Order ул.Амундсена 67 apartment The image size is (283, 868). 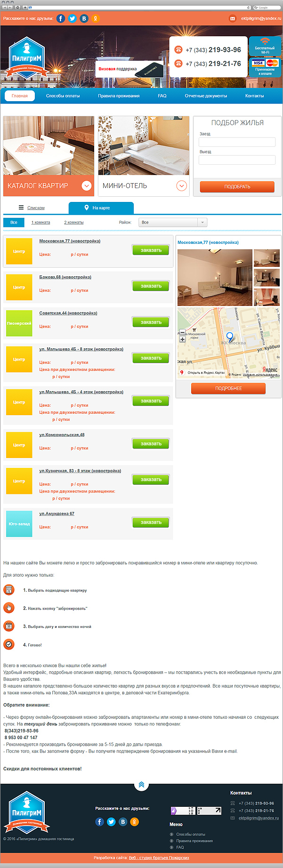pyautogui.click(x=151, y=522)
